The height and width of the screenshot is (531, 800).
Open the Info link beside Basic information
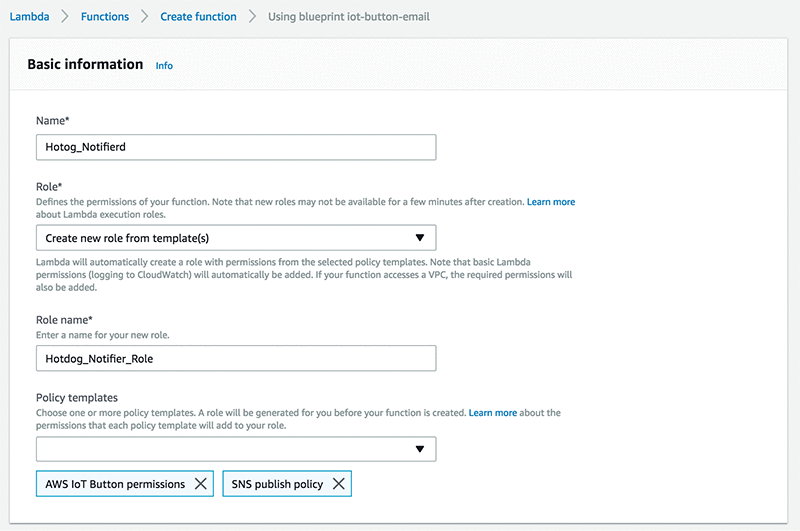[164, 66]
